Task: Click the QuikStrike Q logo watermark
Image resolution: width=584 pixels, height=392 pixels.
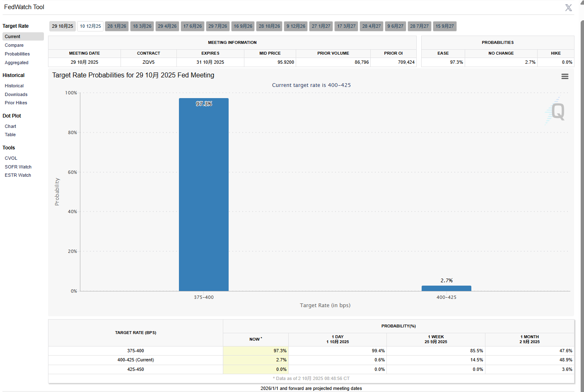Action: click(556, 111)
